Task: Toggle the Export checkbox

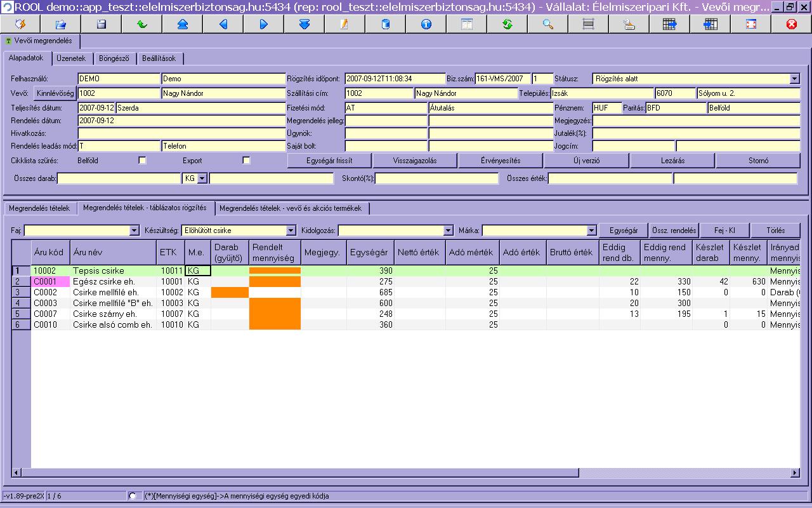Action: (246, 161)
